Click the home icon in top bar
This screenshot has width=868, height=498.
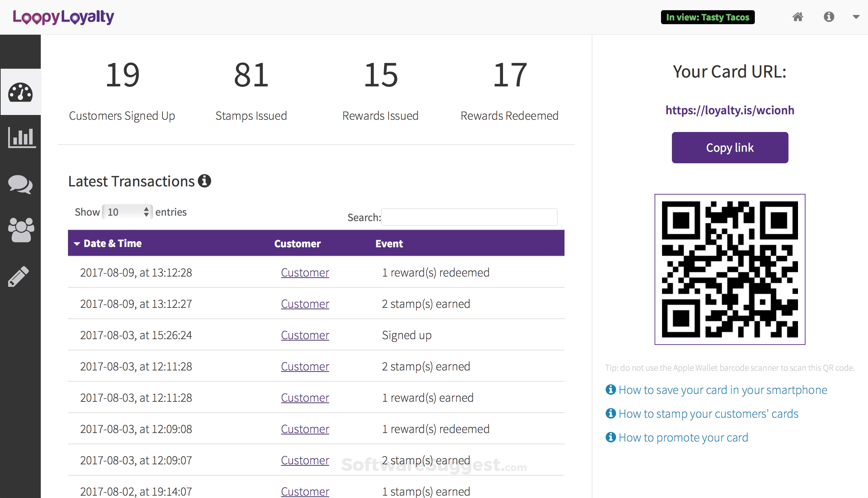(798, 17)
